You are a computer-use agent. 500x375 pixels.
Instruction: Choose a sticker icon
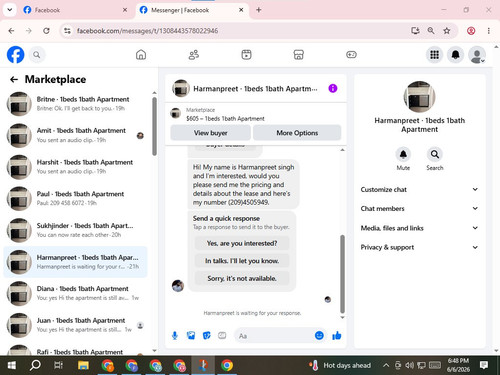[207, 335]
